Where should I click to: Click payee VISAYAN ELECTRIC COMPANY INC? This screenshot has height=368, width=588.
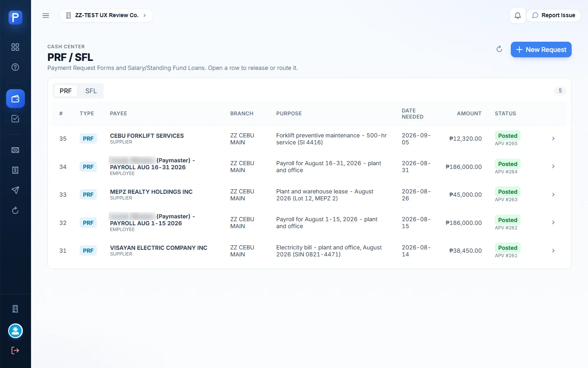click(x=158, y=248)
